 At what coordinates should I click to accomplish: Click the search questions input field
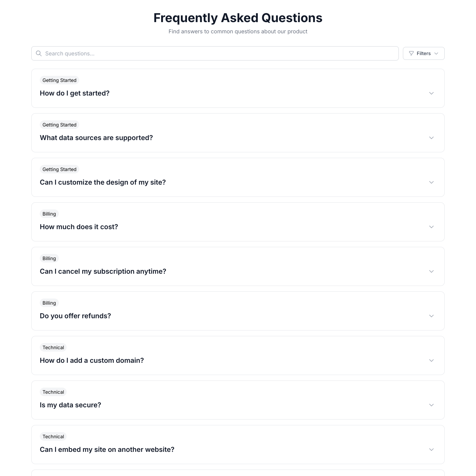pyautogui.click(x=214, y=53)
